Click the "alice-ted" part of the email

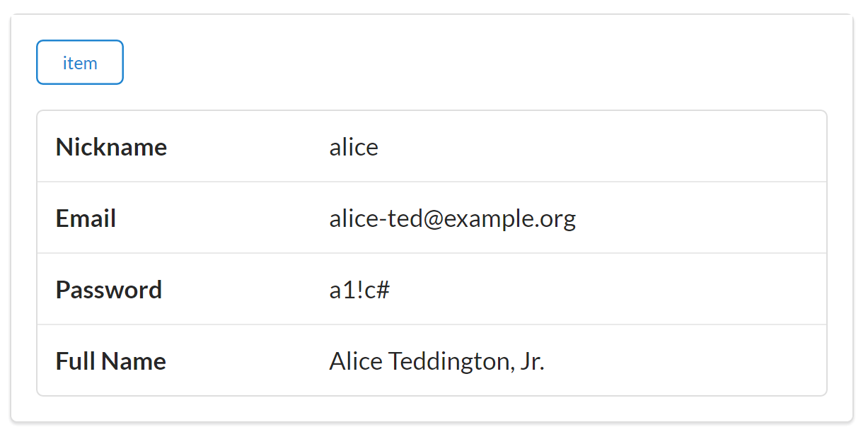(x=376, y=218)
